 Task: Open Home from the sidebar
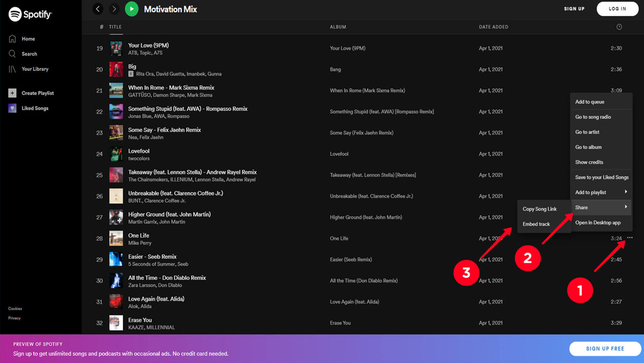[22, 39]
